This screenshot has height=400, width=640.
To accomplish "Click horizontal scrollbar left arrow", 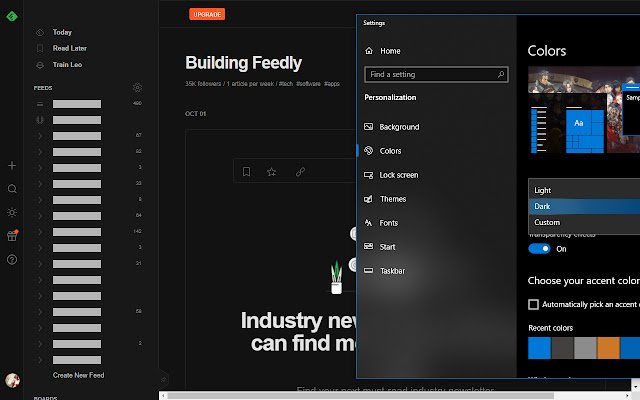I will tap(163, 396).
